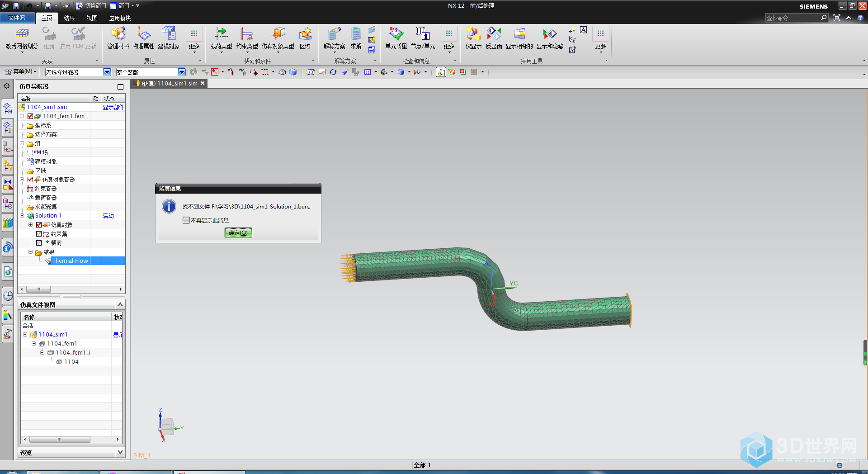Open 无选择过滤器 dropdown
This screenshot has width=868, height=474.
coord(107,72)
